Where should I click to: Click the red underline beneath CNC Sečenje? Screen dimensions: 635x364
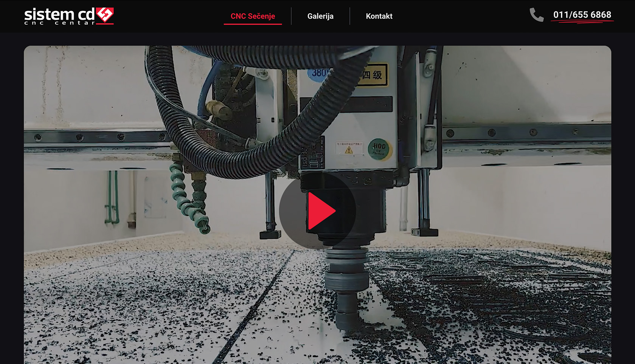click(x=253, y=24)
